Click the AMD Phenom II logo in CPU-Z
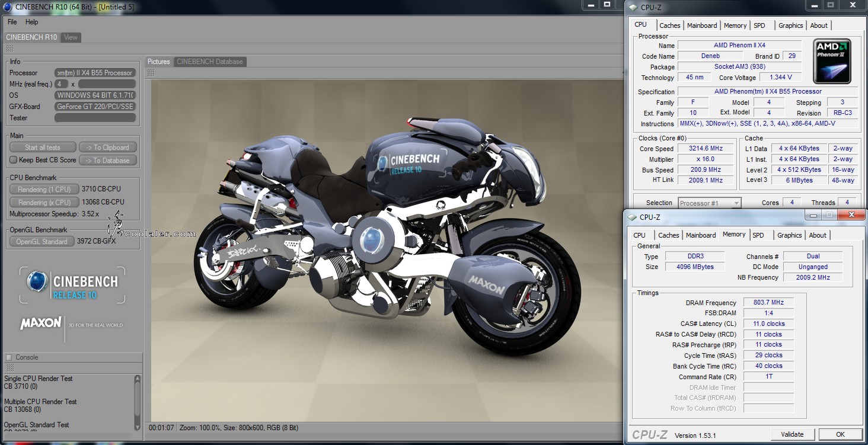Screen dimensions: 868x445 [832, 62]
